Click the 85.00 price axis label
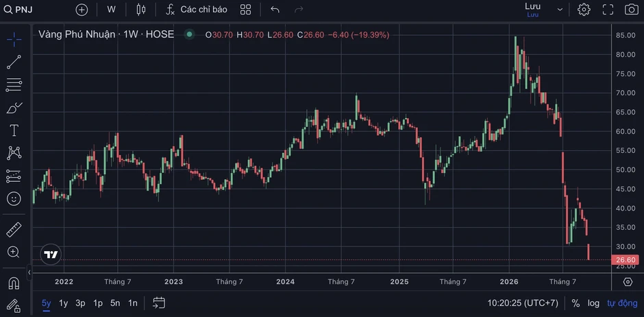This screenshot has width=644, height=317. (626, 36)
